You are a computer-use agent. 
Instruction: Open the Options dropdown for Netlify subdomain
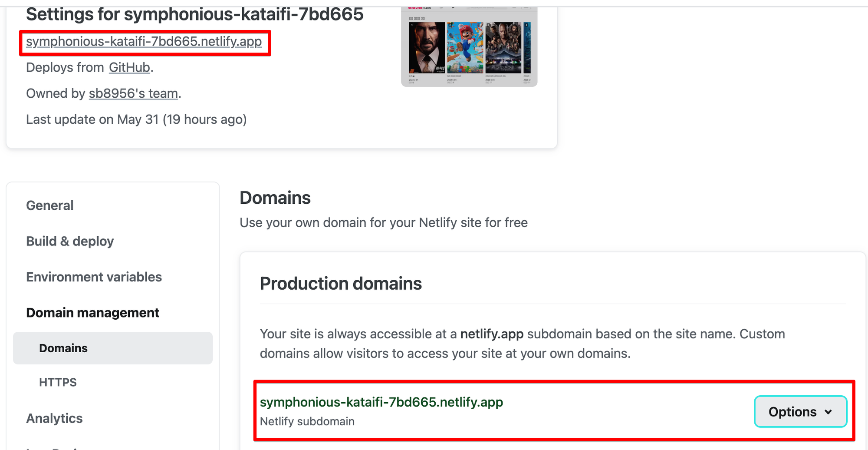(792, 412)
